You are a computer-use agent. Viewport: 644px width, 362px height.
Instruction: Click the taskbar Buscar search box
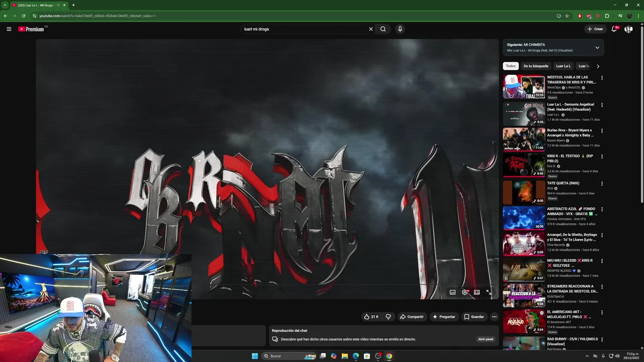pos(289,356)
